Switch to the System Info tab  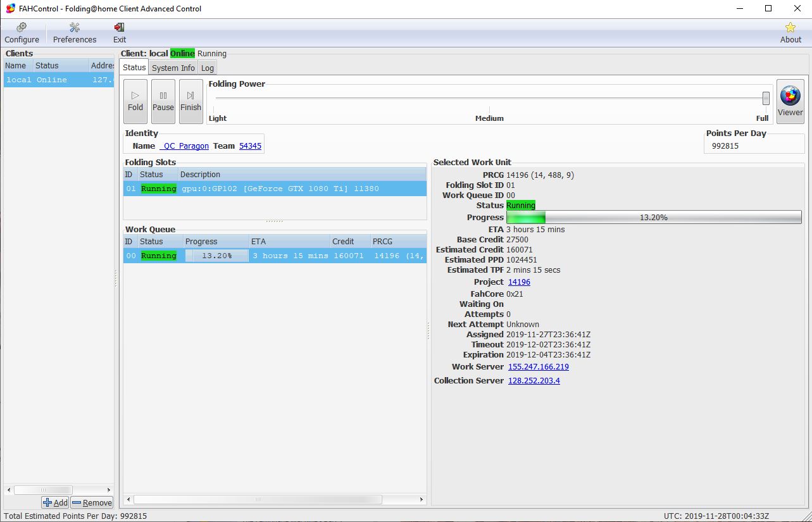point(173,68)
